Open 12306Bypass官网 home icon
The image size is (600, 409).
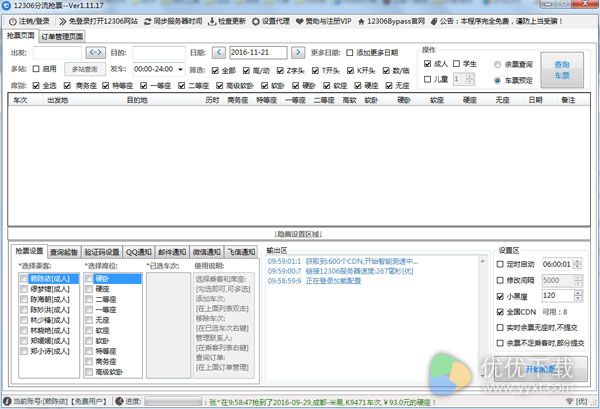[361, 21]
